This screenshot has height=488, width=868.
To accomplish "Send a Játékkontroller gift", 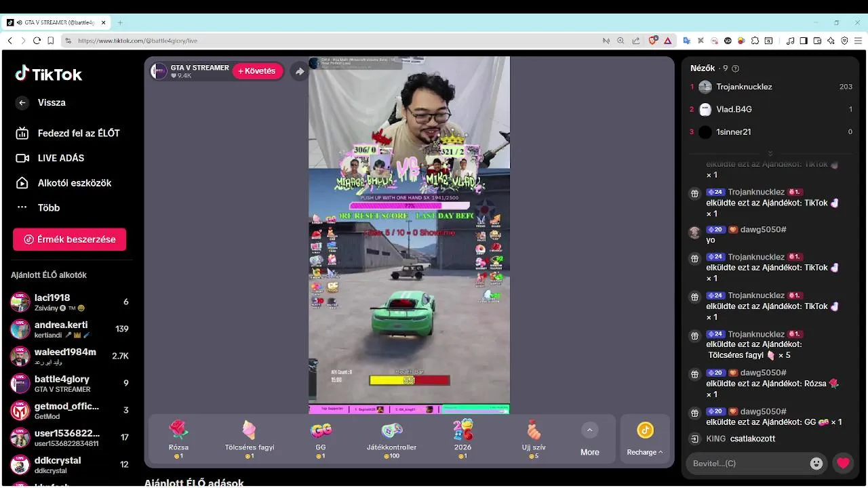I will pos(392,439).
